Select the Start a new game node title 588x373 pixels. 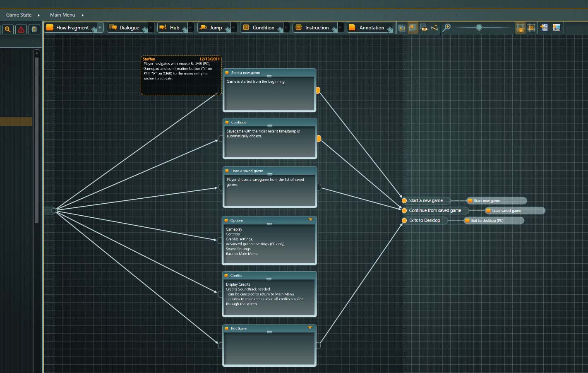(x=245, y=72)
